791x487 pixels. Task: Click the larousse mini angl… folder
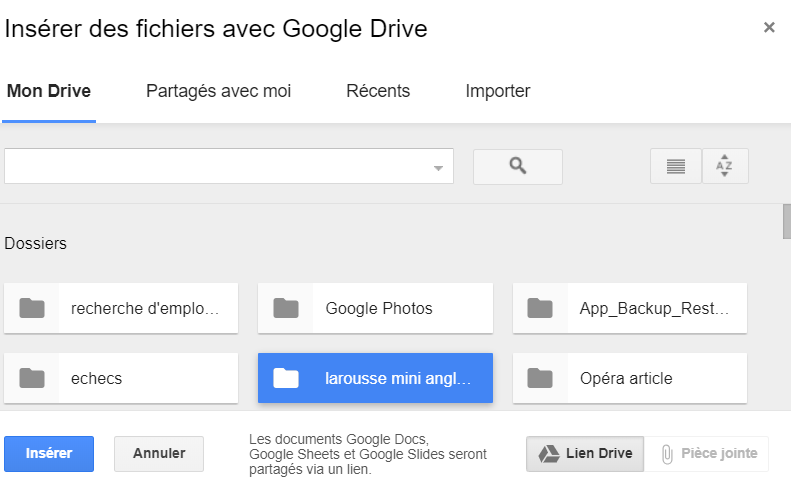point(375,378)
